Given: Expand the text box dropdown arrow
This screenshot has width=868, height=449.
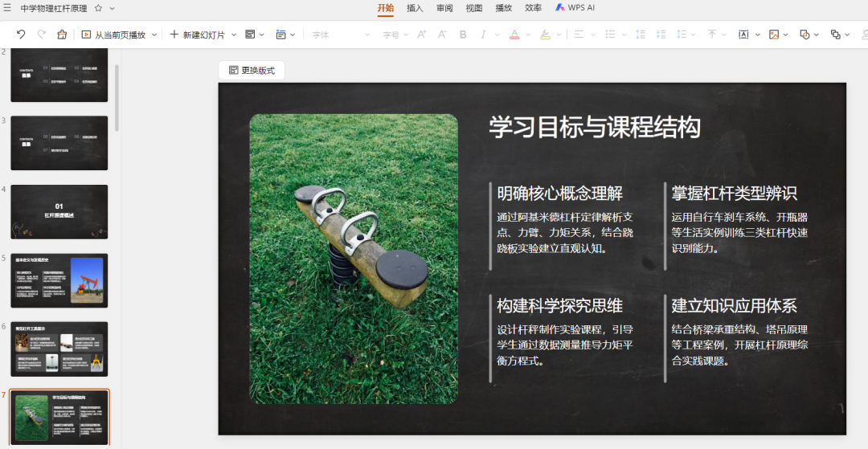Looking at the screenshot, I should coord(757,35).
